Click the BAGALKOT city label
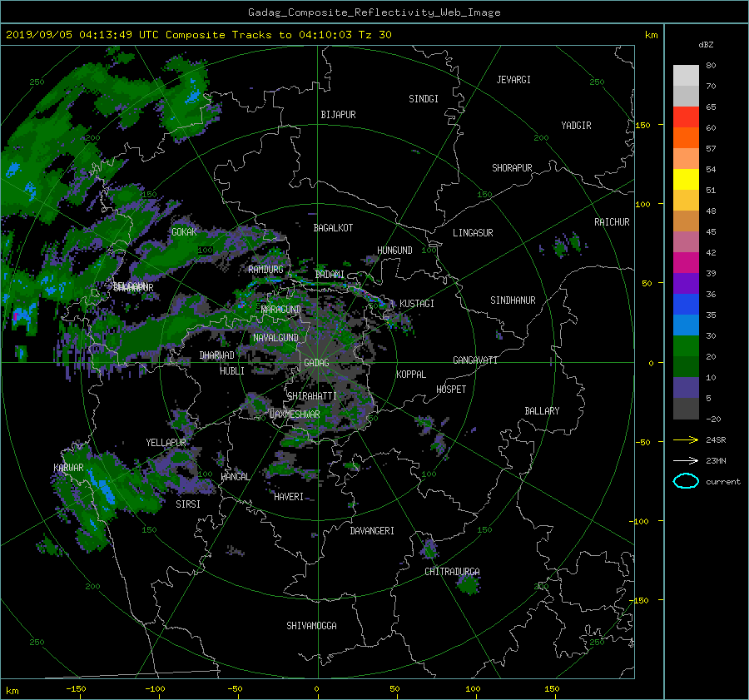Image resolution: width=749 pixels, height=700 pixels. coord(333,228)
